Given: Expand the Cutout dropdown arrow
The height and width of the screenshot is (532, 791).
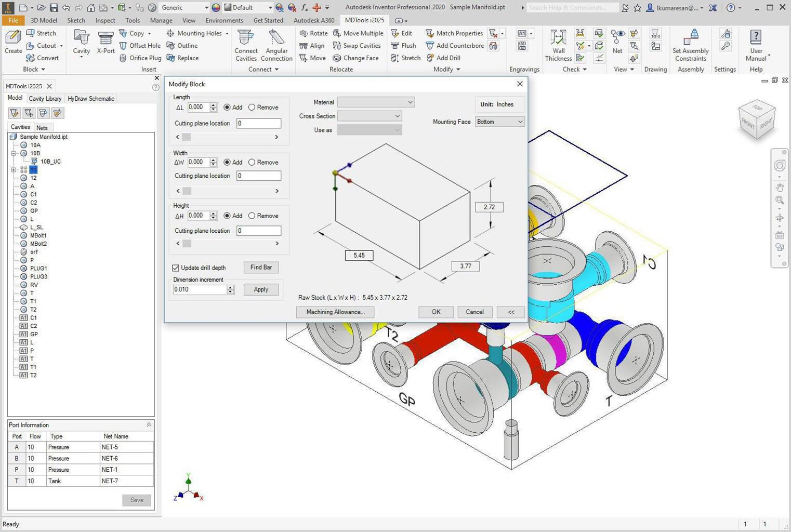Looking at the screenshot, I should point(61,46).
